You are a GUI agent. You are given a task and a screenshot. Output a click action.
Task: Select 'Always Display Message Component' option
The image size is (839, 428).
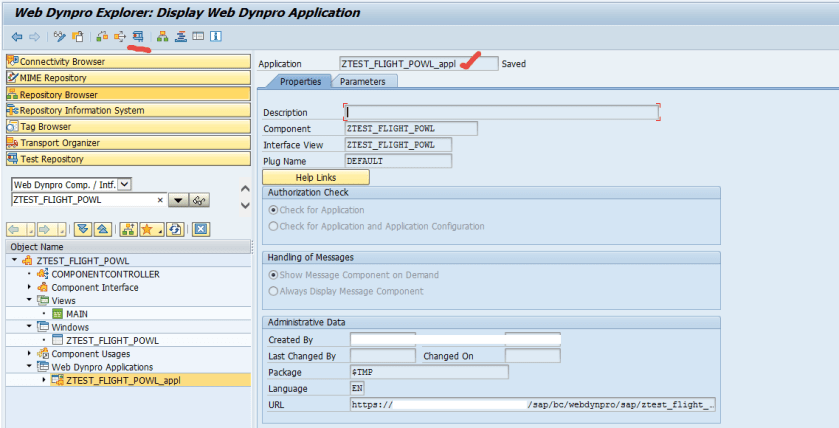272,291
